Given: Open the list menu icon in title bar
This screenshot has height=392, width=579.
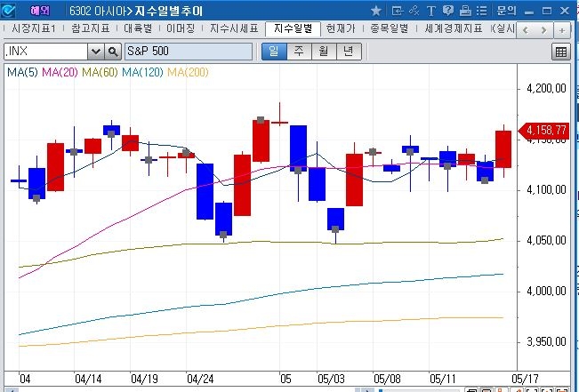Looking at the screenshot, I should tap(481, 11).
